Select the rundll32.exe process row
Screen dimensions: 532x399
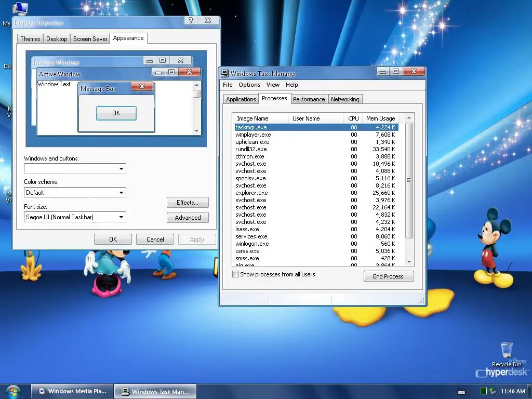pos(316,149)
